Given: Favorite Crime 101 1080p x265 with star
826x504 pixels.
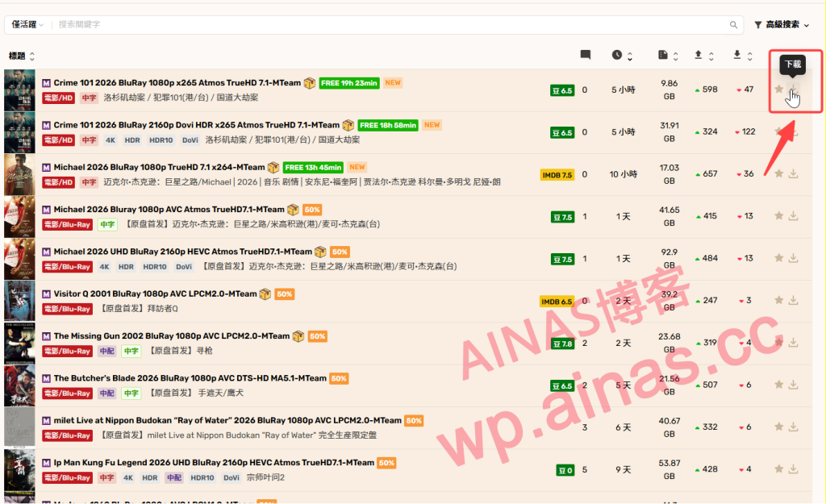Looking at the screenshot, I should (779, 89).
